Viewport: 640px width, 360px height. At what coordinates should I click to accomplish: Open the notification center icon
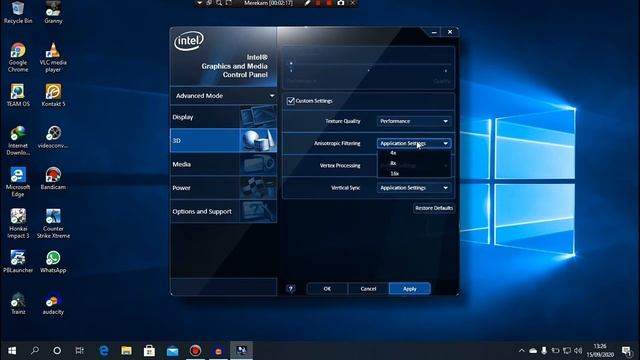(627, 350)
